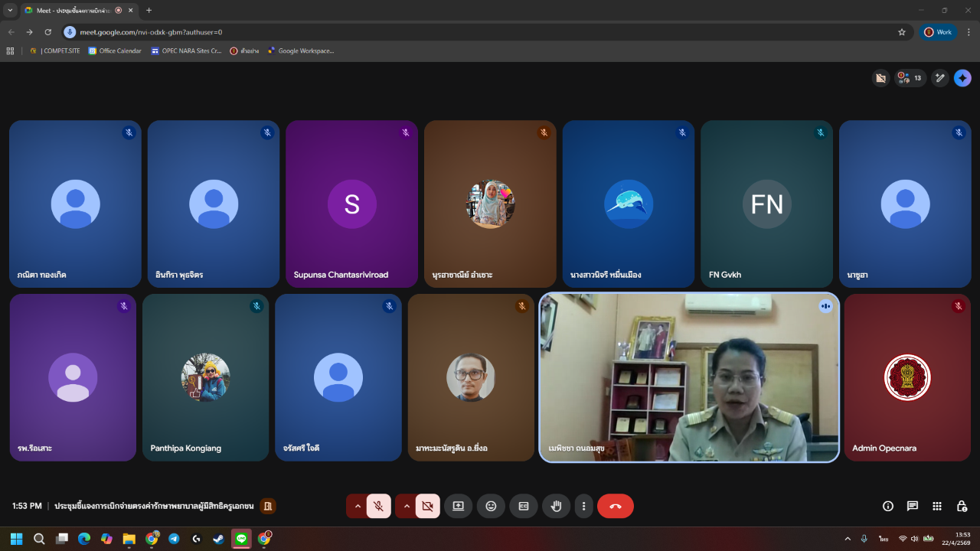The height and width of the screenshot is (551, 980).
Task: Raise your hand in the meeting
Action: [557, 506]
